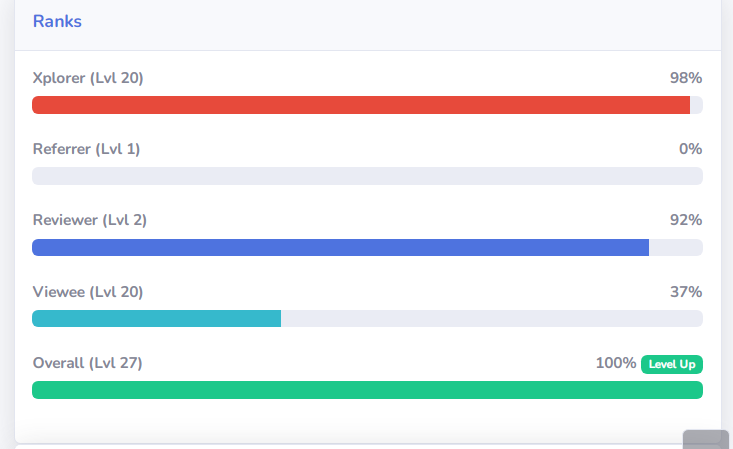This screenshot has height=449, width=733.
Task: Click the Overall (Lvl 27) label
Action: (x=87, y=363)
